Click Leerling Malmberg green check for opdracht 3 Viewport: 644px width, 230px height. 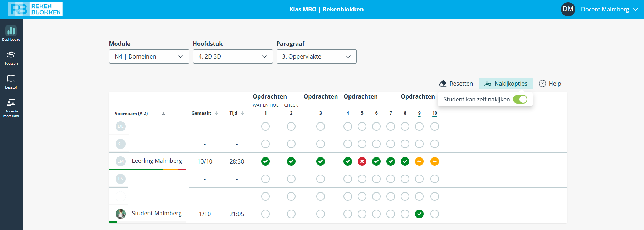tap(321, 161)
